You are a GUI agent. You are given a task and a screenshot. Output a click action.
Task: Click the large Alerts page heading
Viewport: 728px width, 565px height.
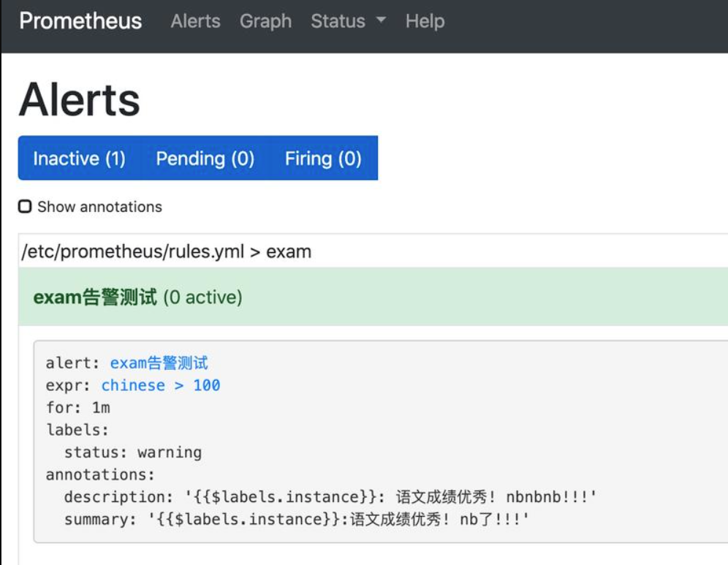tap(80, 99)
